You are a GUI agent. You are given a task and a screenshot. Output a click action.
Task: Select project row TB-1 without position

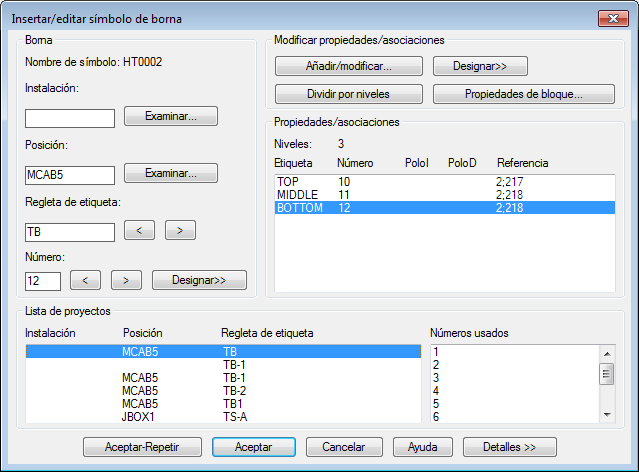click(x=223, y=364)
